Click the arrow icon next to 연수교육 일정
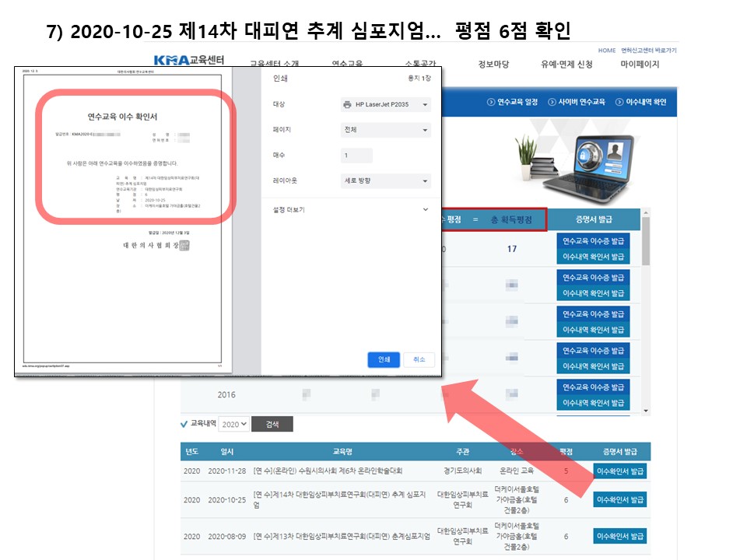 coord(491,102)
